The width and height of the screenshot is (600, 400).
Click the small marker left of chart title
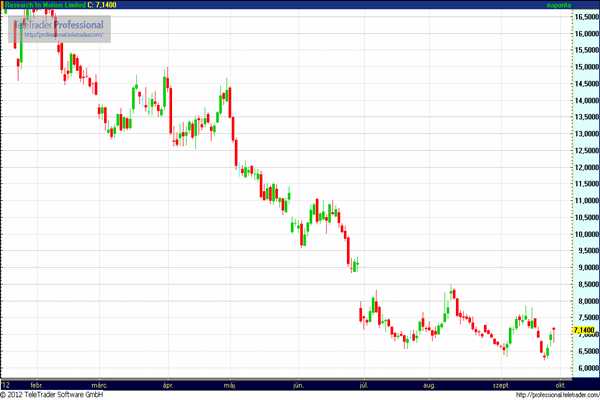(x=2, y=5)
